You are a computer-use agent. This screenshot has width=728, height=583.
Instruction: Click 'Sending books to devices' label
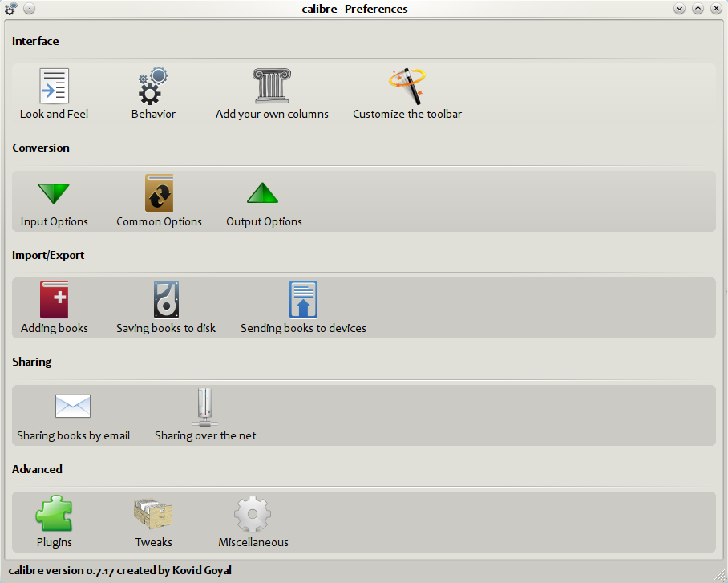303,329
